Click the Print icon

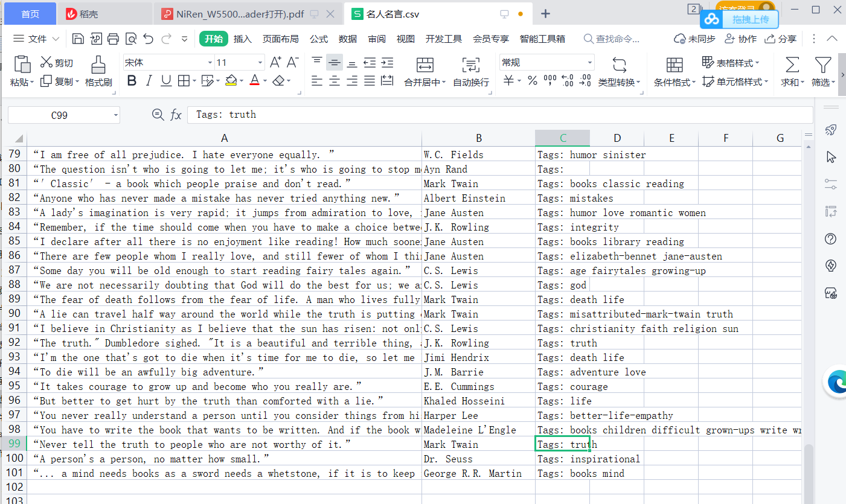point(113,39)
